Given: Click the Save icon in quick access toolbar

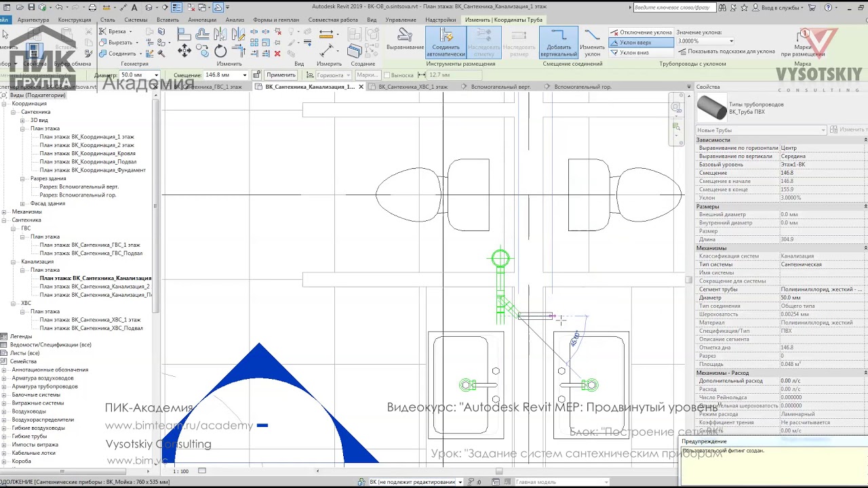Looking at the screenshot, I should [31, 7].
